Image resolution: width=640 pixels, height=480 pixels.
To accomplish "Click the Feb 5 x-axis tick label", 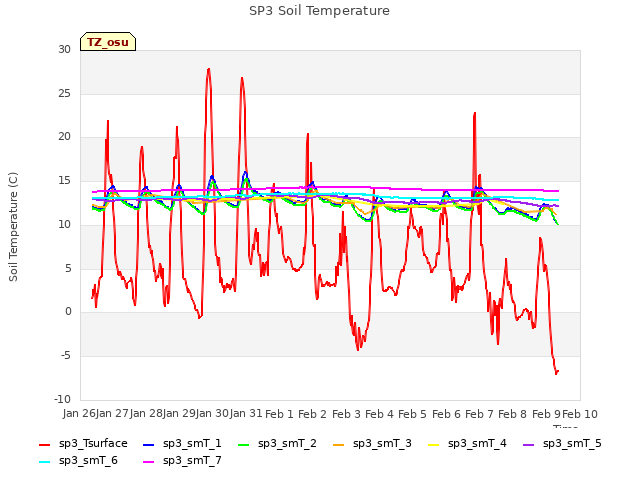I will coord(412,414).
